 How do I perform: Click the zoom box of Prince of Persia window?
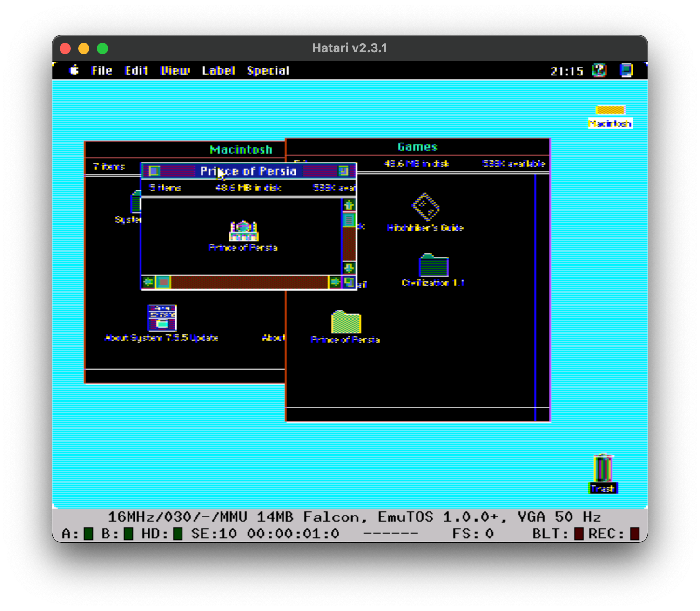(x=343, y=171)
